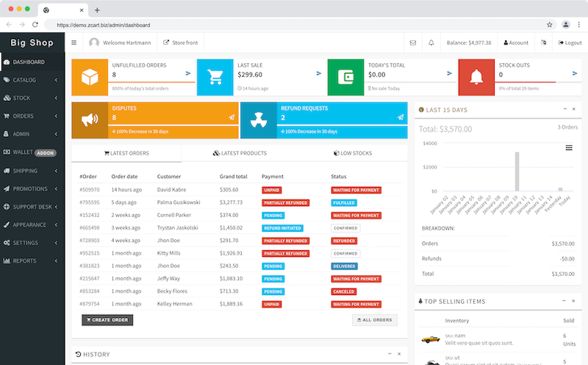The width and height of the screenshot is (588, 365).
Task: Expand the Orders sidebar menu
Action: pyautogui.click(x=32, y=116)
